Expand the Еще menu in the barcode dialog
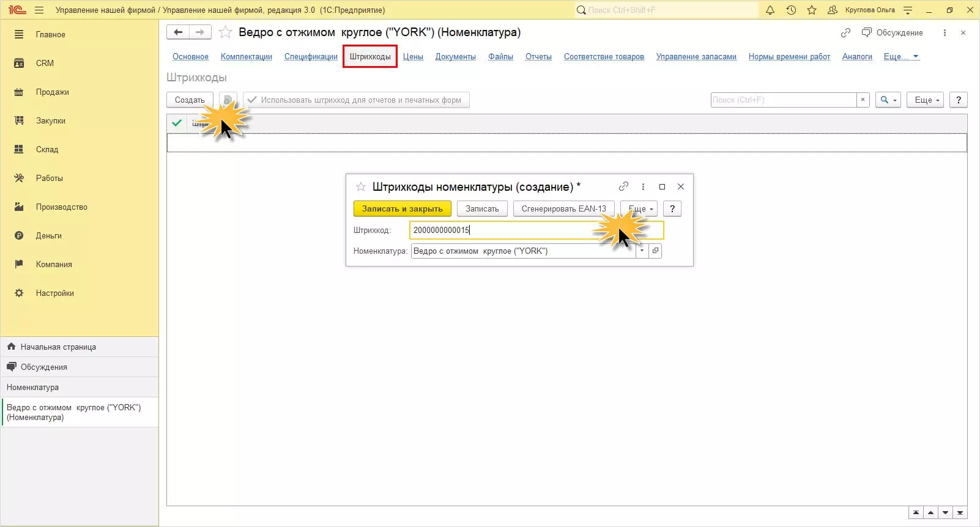Screen dimensions: 980x527 click(639, 209)
